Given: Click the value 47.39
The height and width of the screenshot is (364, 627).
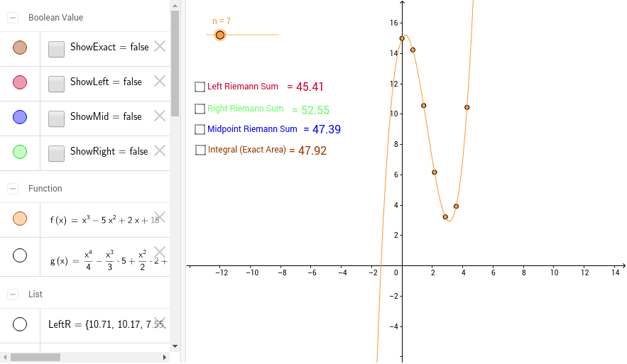Looking at the screenshot, I should 327,129.
